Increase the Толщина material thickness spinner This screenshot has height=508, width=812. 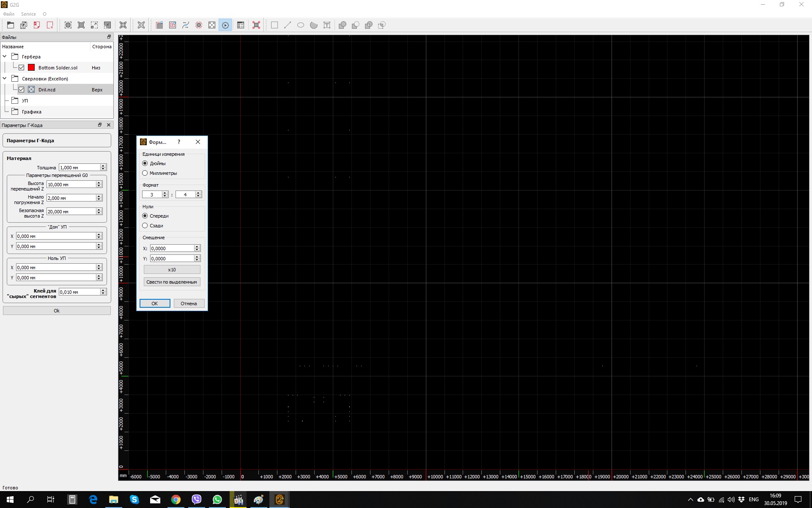[103, 166]
